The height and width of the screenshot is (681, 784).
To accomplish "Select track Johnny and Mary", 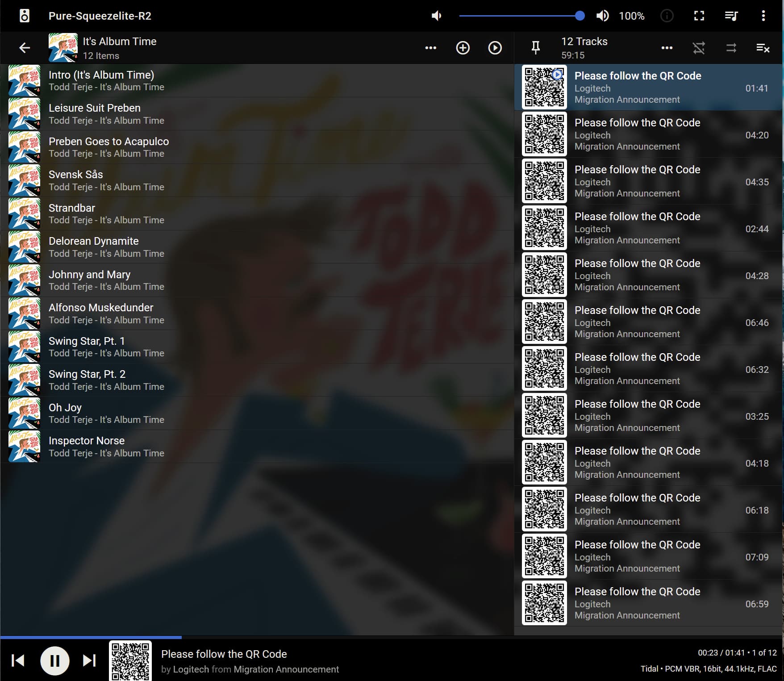I will [257, 280].
